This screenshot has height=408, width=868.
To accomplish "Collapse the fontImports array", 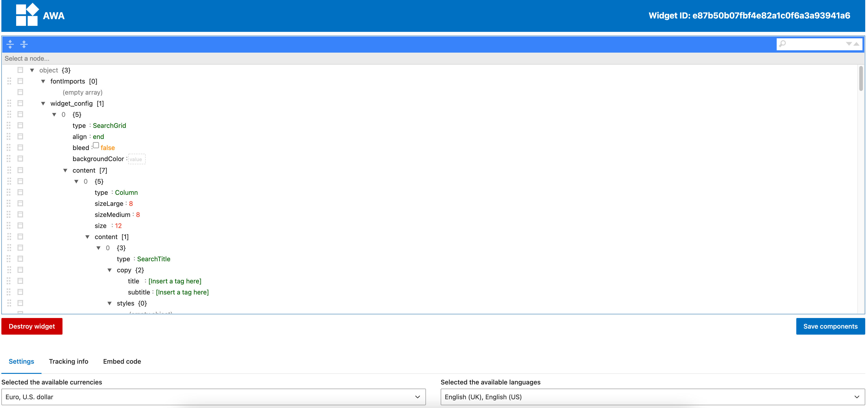I will [x=43, y=81].
